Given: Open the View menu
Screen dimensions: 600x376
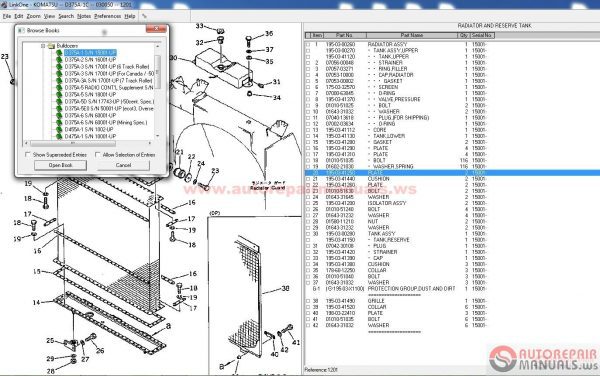Looking at the screenshot, I should pyautogui.click(x=49, y=16).
